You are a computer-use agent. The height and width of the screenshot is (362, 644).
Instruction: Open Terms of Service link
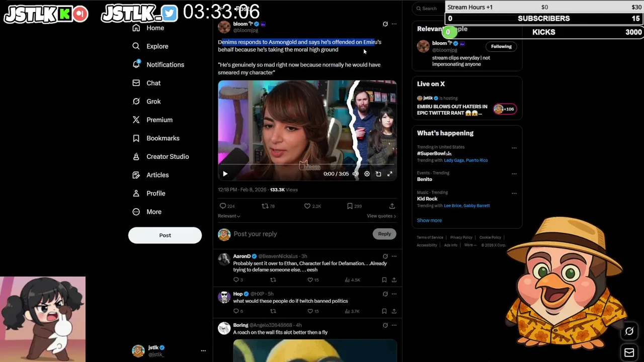click(430, 237)
